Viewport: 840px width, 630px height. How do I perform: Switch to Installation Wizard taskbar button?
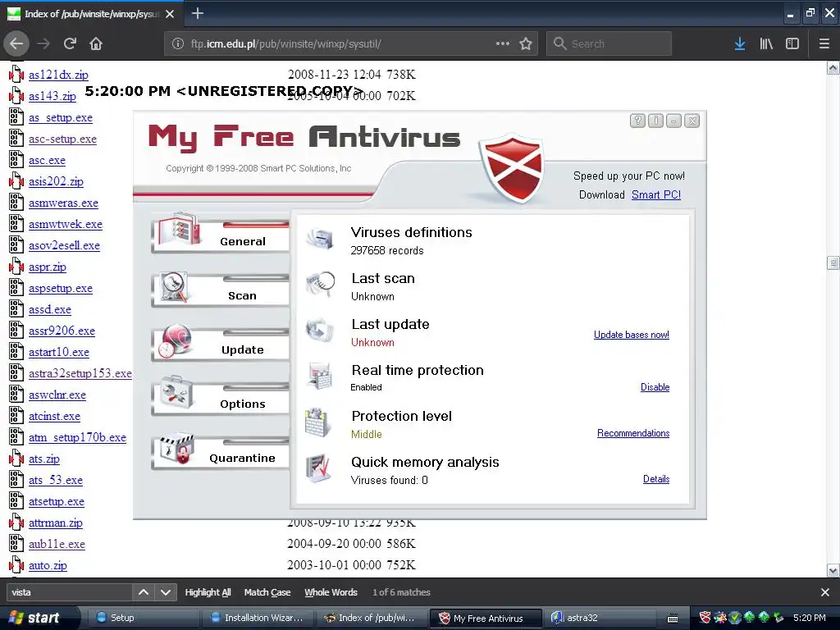click(x=257, y=618)
